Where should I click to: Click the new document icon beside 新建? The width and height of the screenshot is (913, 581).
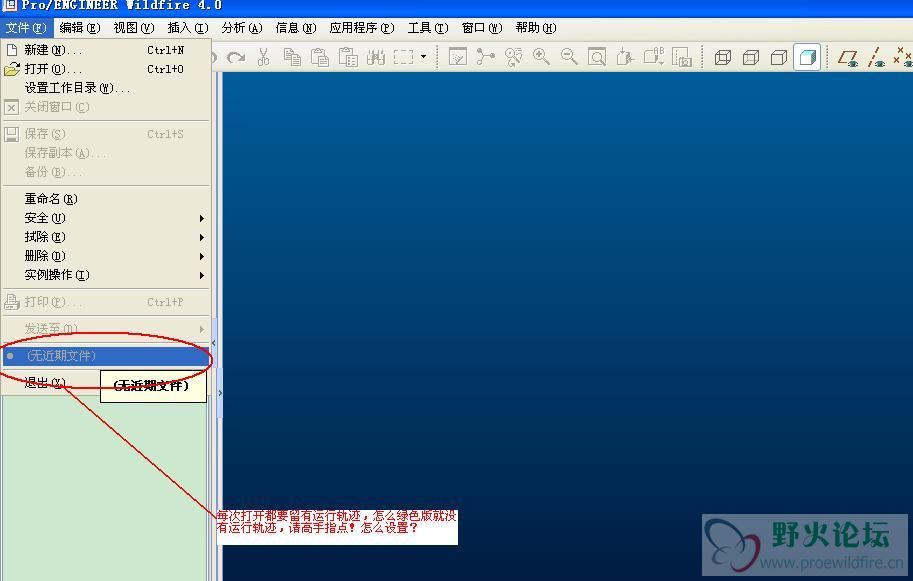pos(12,50)
